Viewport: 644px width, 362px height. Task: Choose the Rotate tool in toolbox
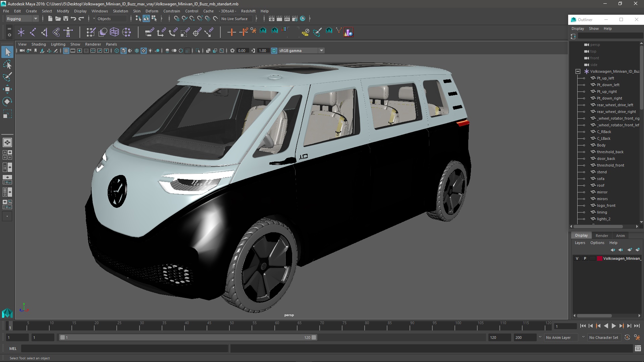[x=7, y=102]
